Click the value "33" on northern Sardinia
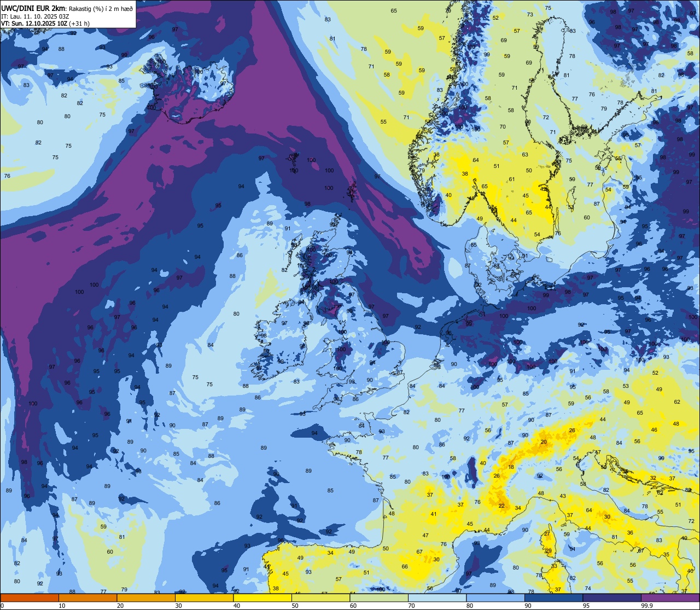 [554, 566]
